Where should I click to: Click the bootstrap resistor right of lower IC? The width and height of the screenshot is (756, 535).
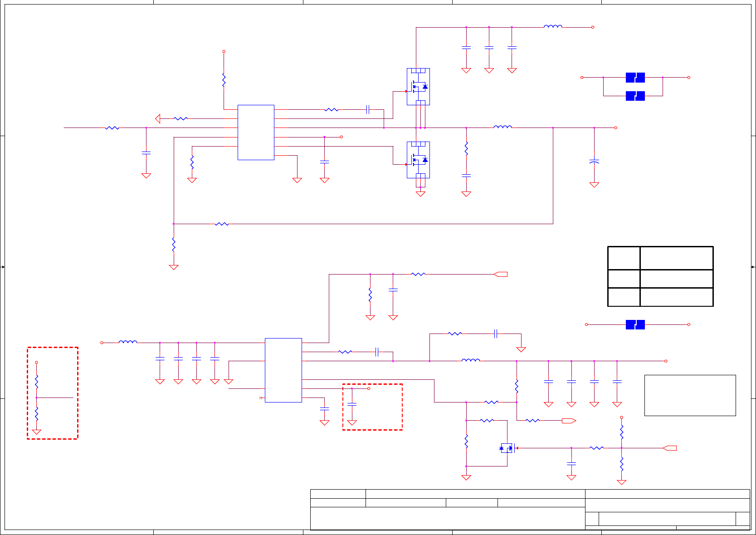(345, 352)
